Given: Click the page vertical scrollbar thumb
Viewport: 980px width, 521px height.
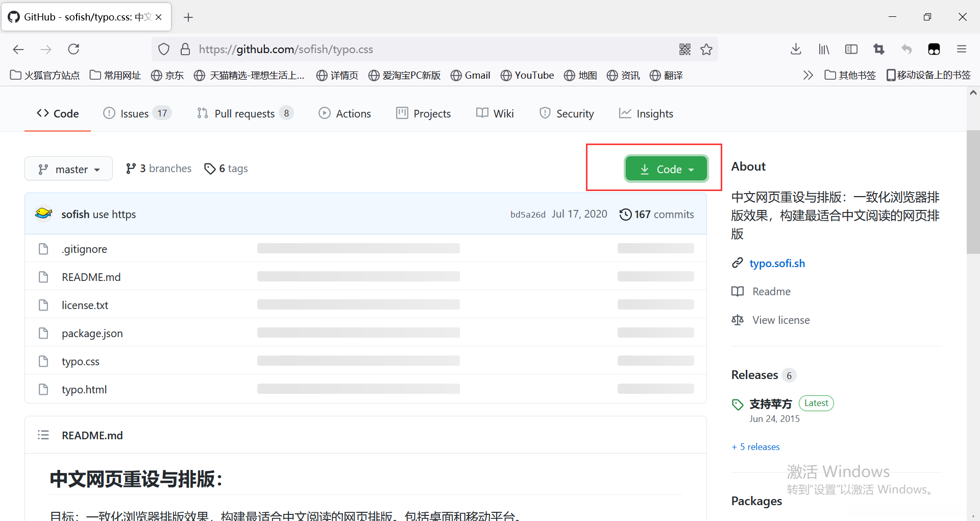Looking at the screenshot, I should coord(973,192).
